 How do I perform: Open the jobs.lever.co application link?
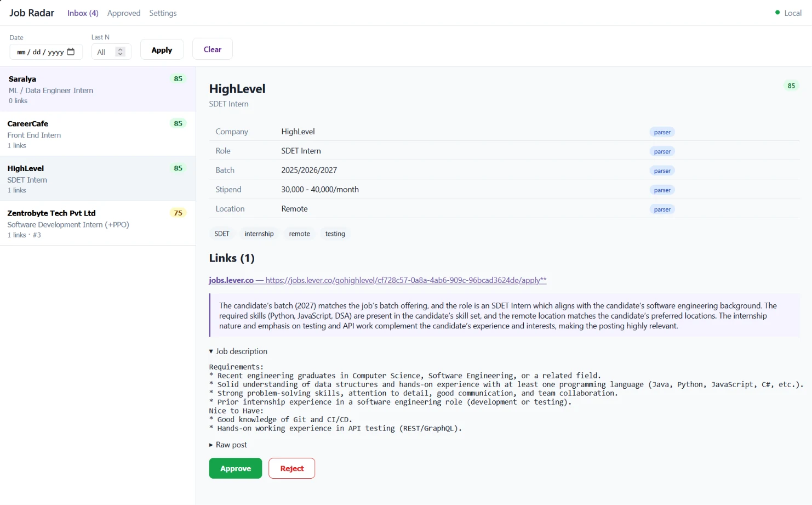tap(378, 280)
